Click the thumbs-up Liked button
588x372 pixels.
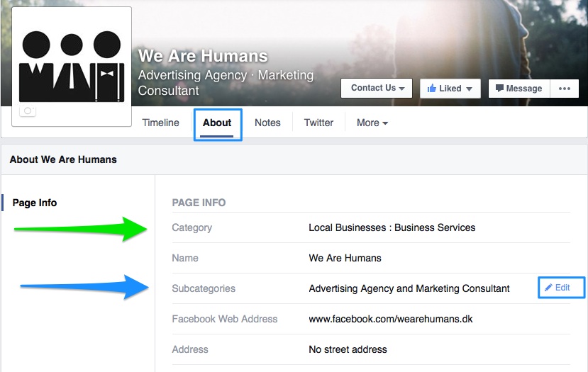450,89
